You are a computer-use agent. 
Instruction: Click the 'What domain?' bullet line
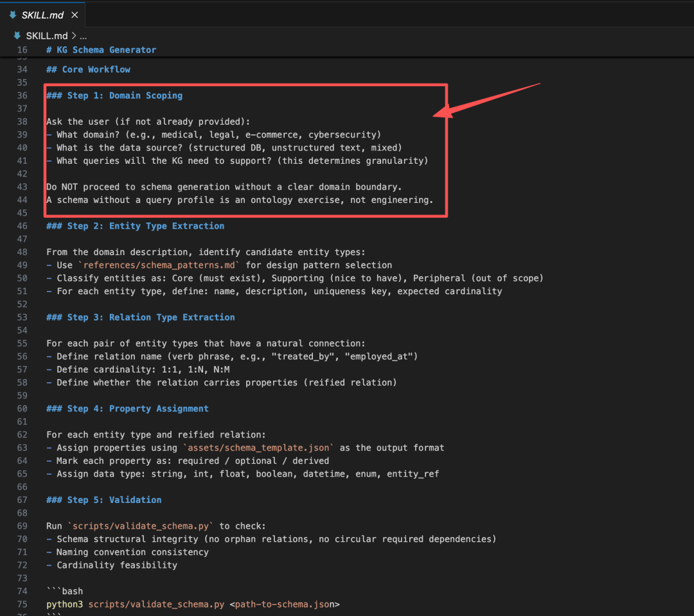click(x=214, y=134)
